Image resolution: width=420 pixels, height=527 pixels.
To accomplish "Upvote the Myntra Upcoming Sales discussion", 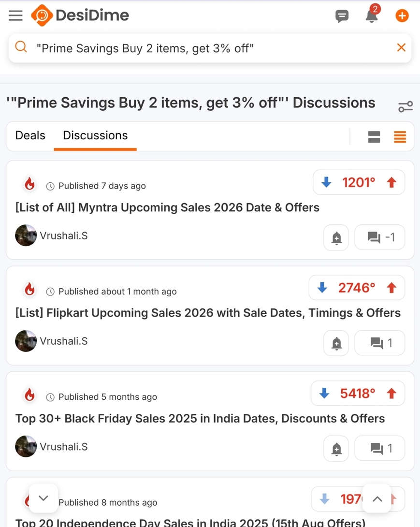I will 391,182.
